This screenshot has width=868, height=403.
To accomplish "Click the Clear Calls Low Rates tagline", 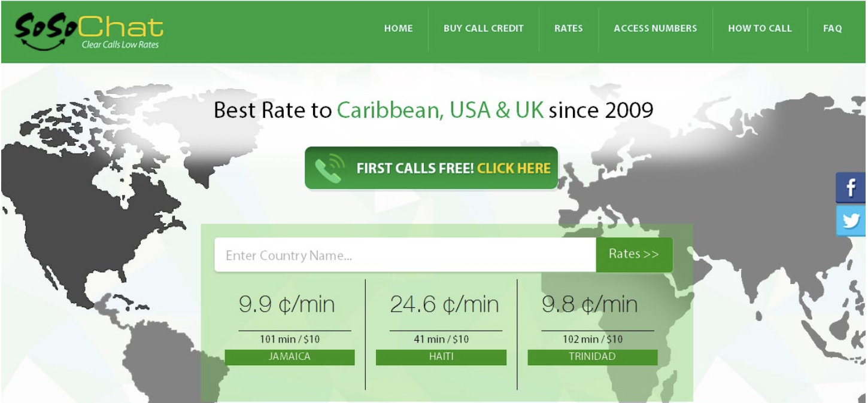I will coord(120,45).
